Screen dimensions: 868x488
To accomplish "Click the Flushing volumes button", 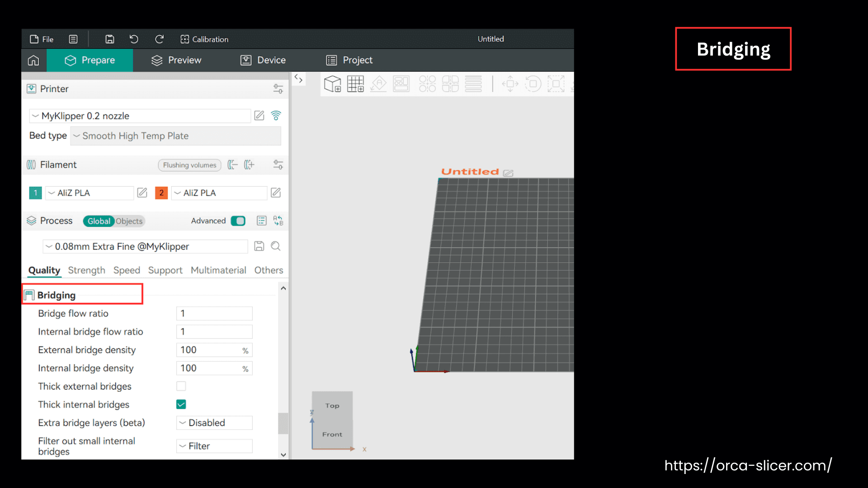I will coord(189,165).
